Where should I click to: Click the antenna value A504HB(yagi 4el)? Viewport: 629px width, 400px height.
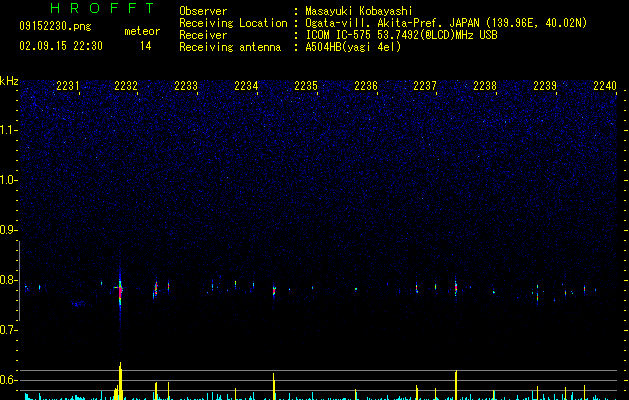353,47
